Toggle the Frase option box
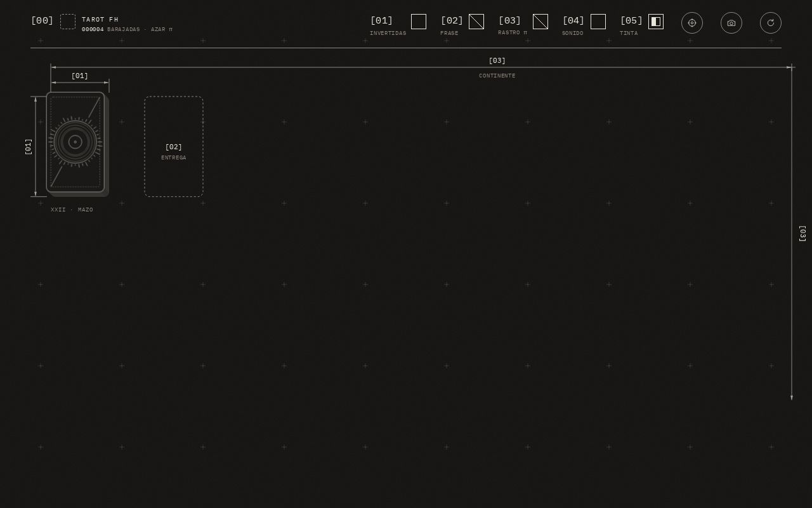 476,22
